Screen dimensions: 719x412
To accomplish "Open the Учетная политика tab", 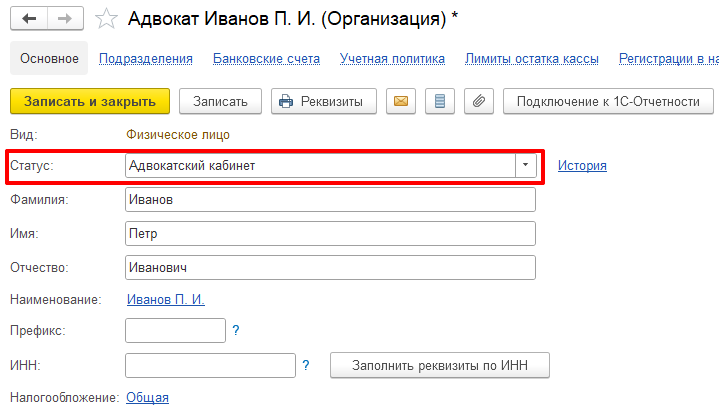I will [x=392, y=59].
